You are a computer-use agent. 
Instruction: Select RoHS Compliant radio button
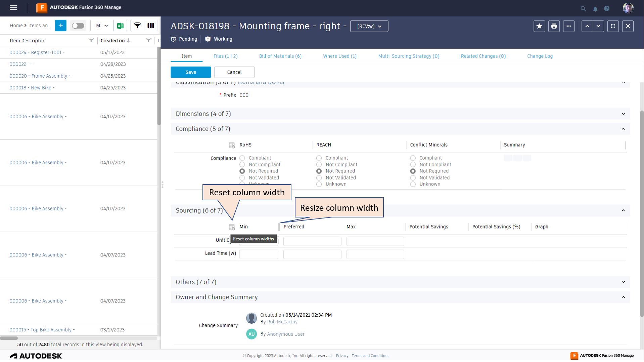(x=242, y=158)
